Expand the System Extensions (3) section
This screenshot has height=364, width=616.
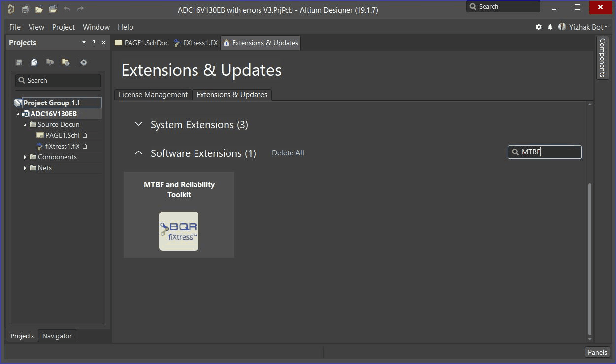tap(139, 125)
